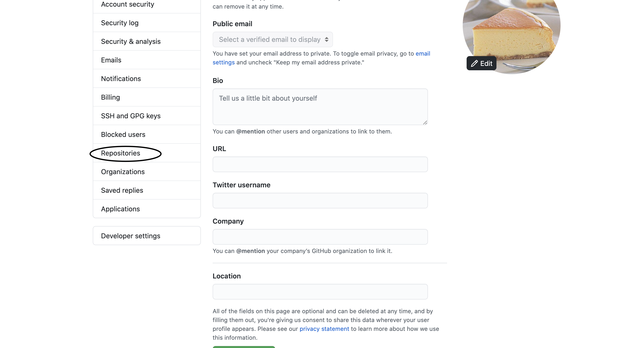Click into the Bio text area
Image resolution: width=644 pixels, height=348 pixels.
pos(320,107)
